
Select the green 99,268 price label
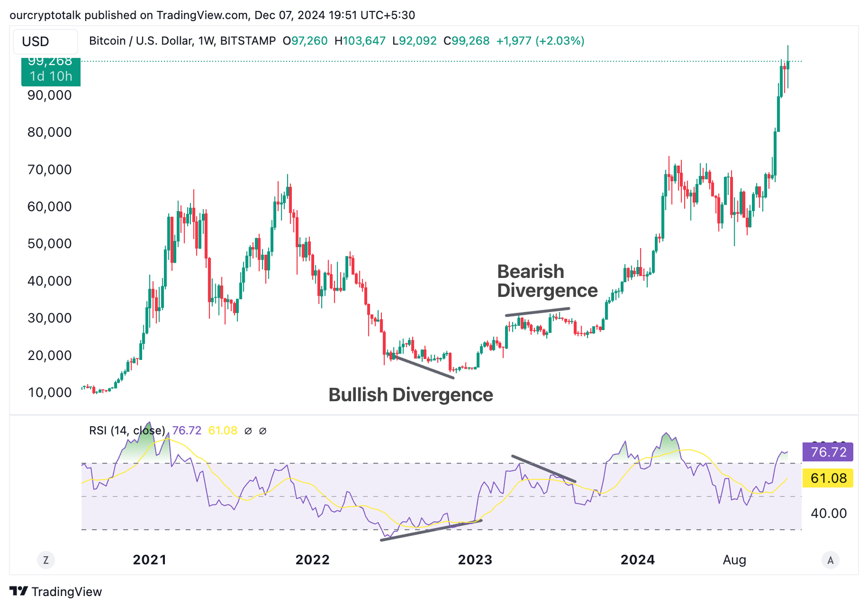tap(50, 61)
